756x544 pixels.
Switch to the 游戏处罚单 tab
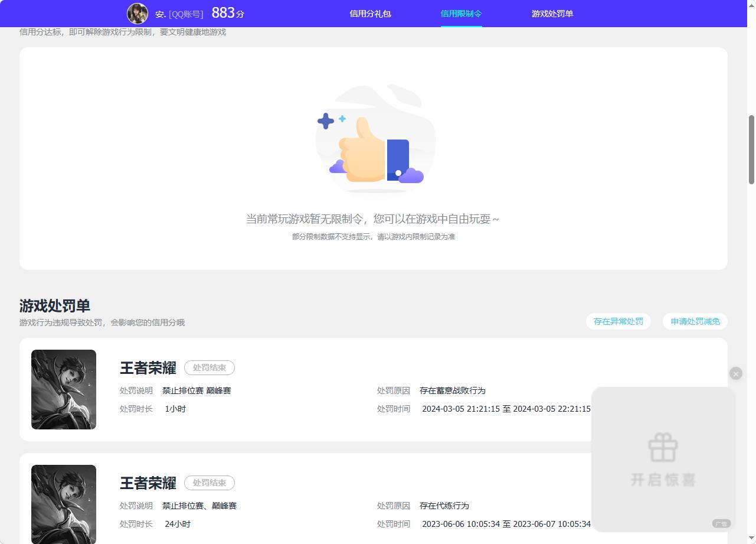click(x=552, y=14)
